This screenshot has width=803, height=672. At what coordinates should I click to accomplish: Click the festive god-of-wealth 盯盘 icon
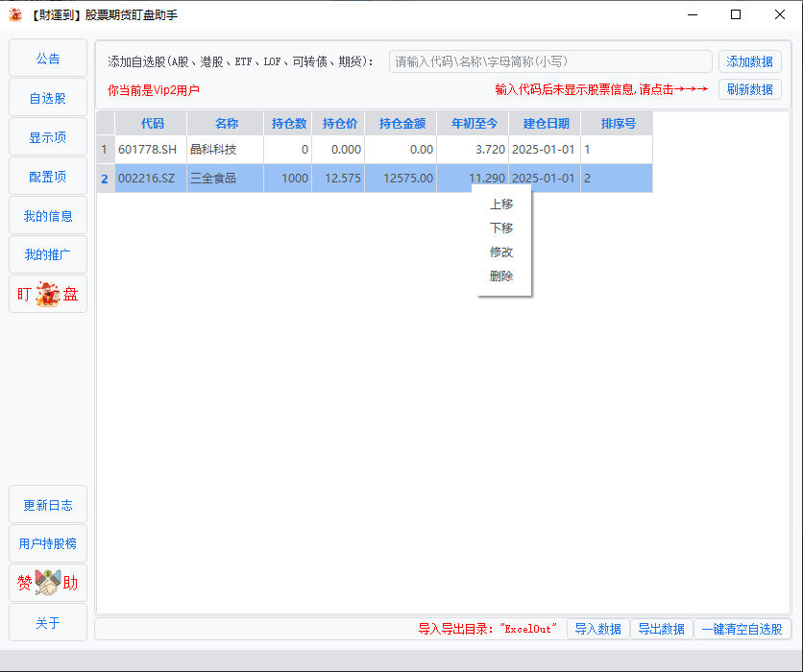point(47,294)
